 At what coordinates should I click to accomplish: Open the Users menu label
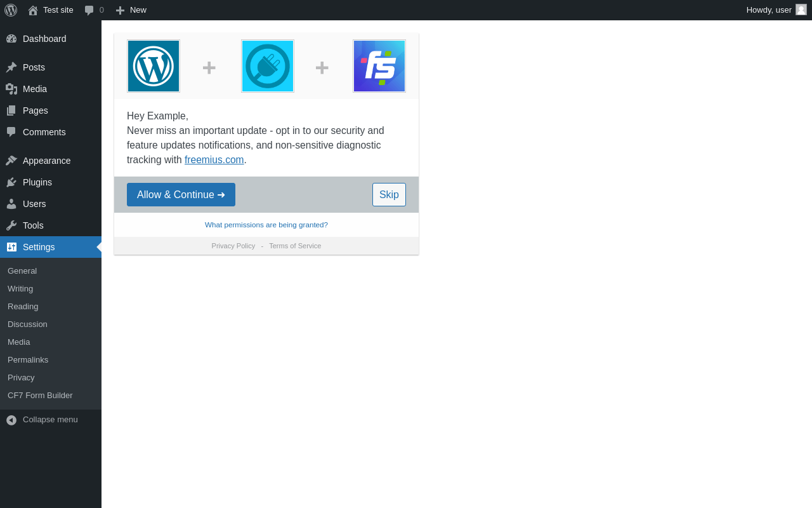coord(34,204)
